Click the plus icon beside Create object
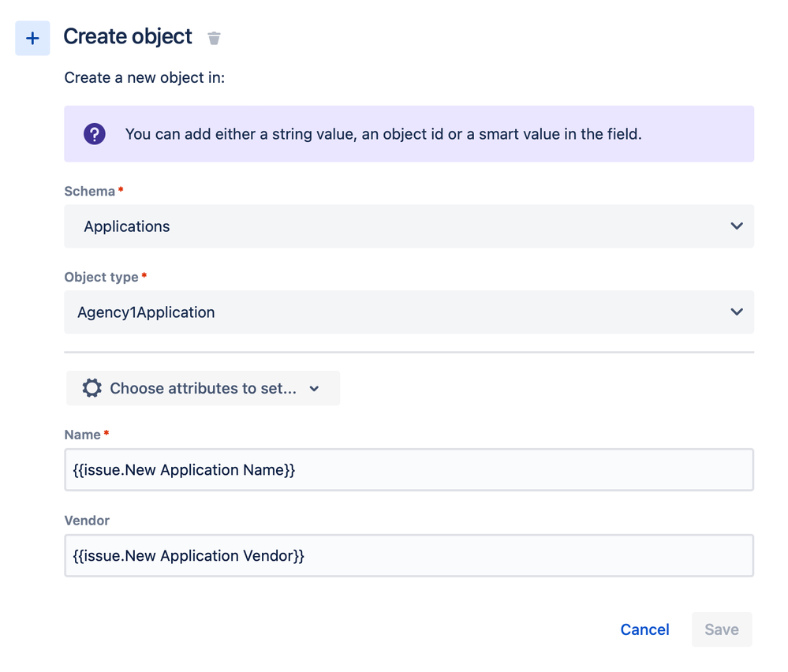This screenshot has width=788, height=672. (x=32, y=39)
